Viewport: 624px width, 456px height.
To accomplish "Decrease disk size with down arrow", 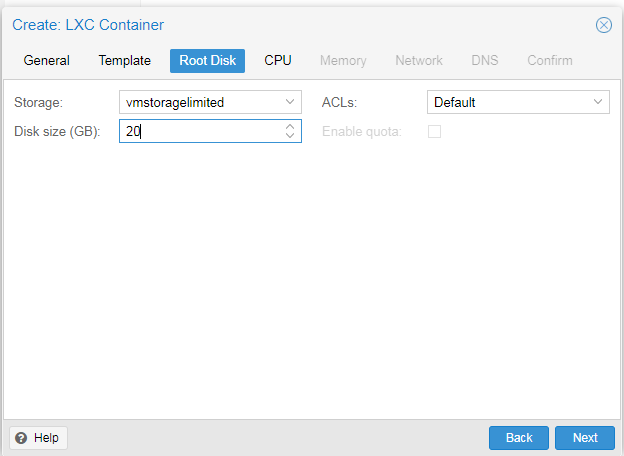I will tap(290, 136).
